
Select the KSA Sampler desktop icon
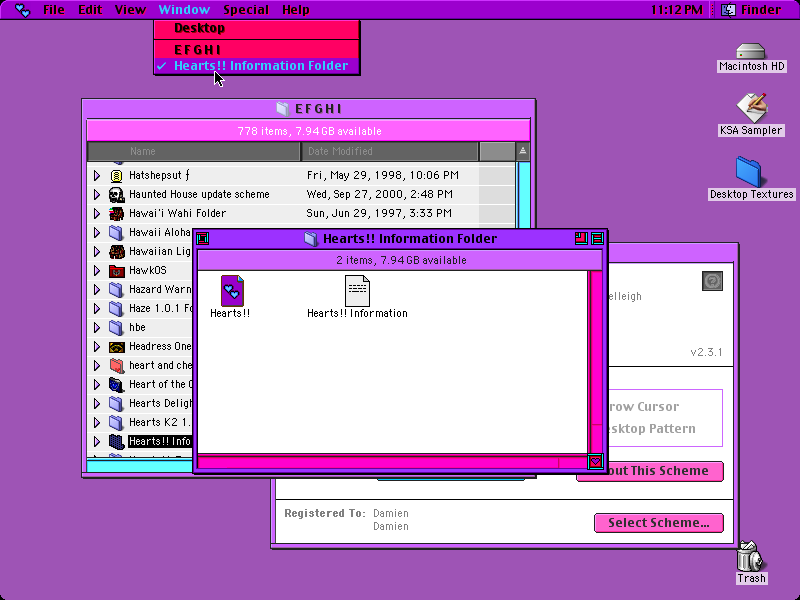[x=751, y=108]
